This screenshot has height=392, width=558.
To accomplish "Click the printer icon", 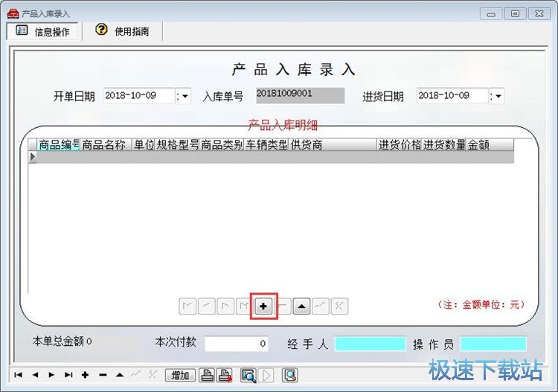I will pos(207,376).
